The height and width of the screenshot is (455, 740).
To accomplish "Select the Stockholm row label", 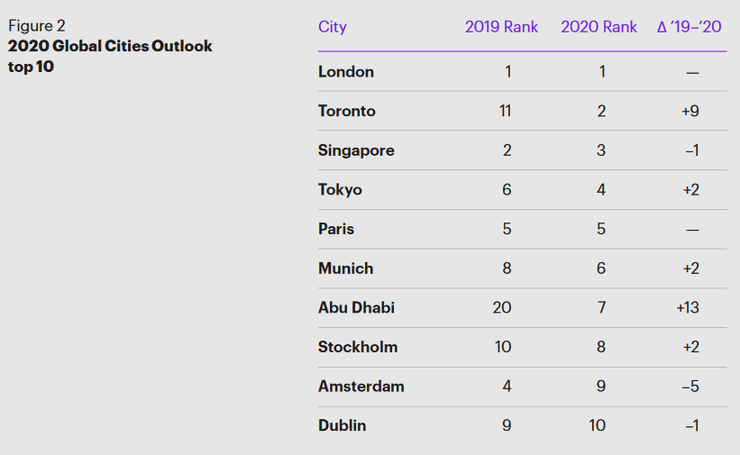I will click(x=358, y=347).
